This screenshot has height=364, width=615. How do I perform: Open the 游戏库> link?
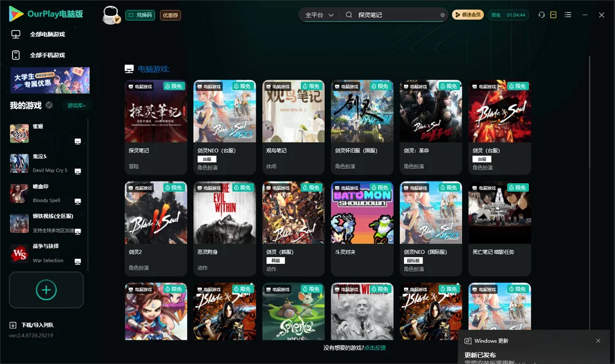[x=76, y=106]
